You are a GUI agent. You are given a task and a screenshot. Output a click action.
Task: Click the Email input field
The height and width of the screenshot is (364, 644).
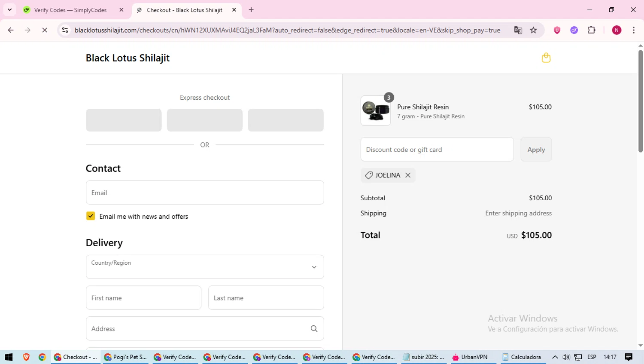pos(205,193)
